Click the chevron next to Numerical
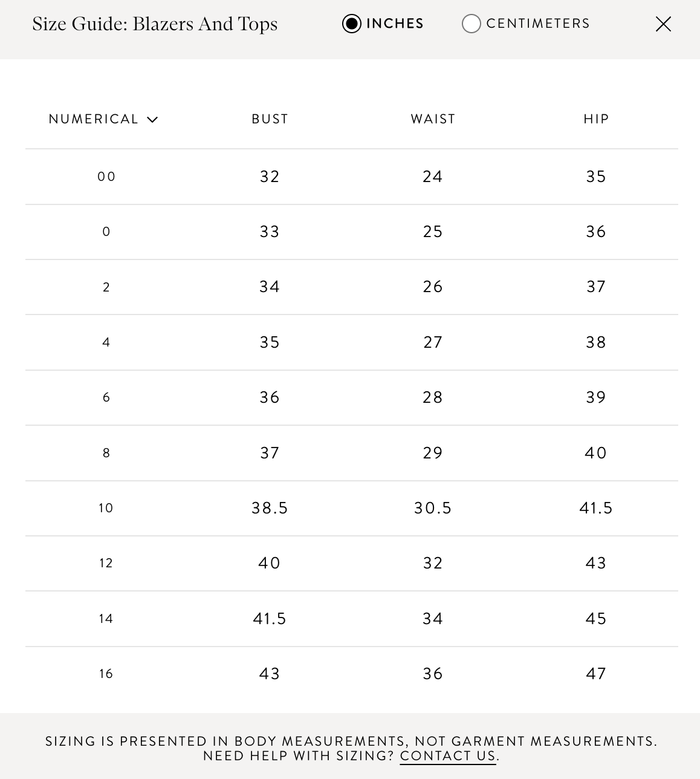700x779 pixels. (x=152, y=120)
